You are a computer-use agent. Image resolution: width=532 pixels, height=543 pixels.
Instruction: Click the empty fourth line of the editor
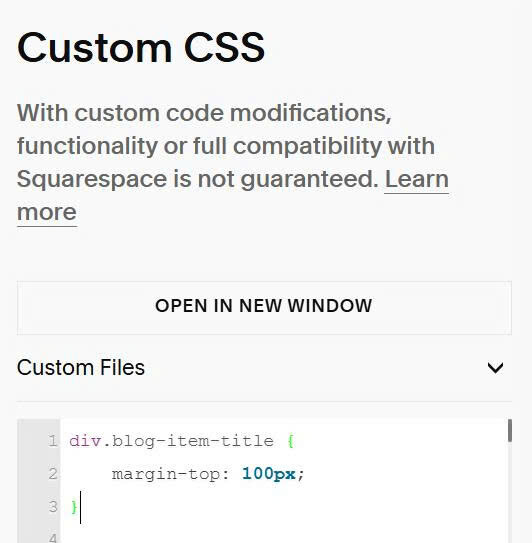pyautogui.click(x=283, y=537)
